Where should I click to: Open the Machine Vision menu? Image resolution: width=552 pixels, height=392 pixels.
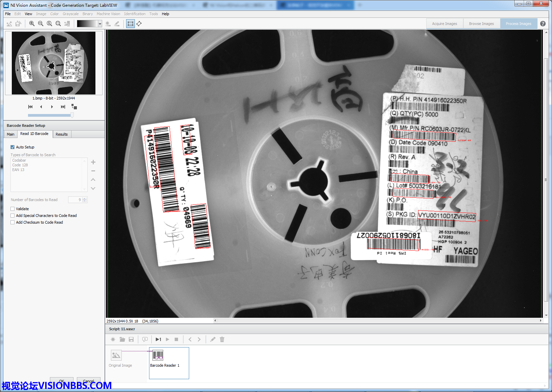tap(108, 14)
